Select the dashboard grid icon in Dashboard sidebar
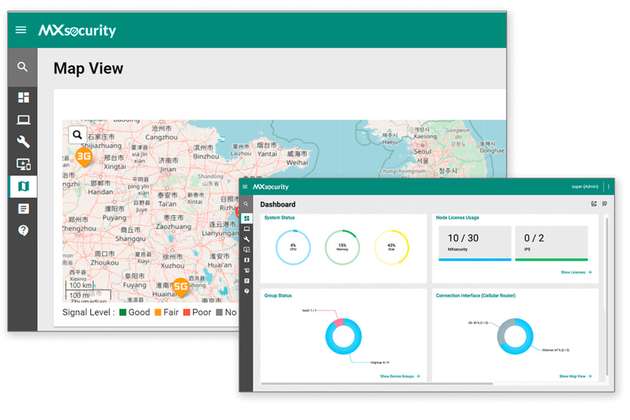 coord(247,218)
